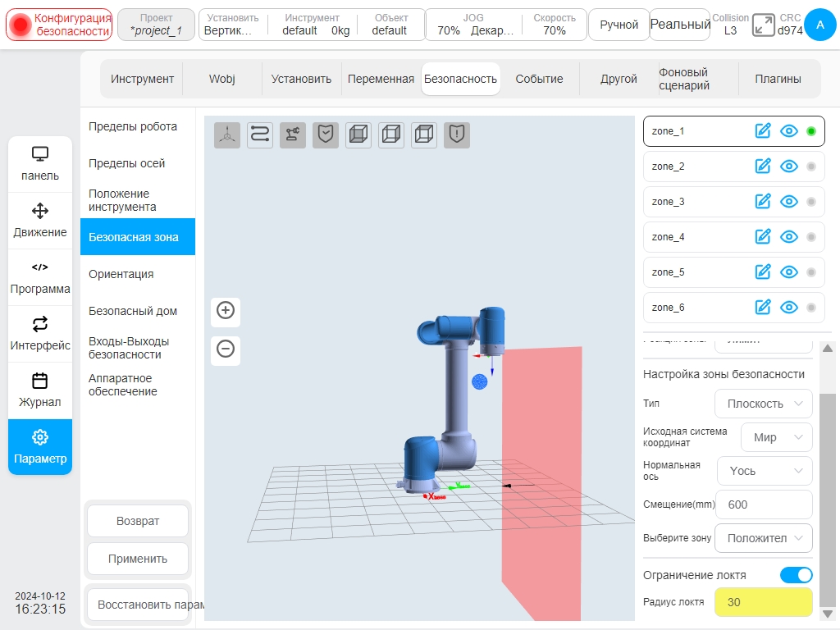Open JOG 70% Декар... selector
The image size is (840, 630).
click(473, 25)
